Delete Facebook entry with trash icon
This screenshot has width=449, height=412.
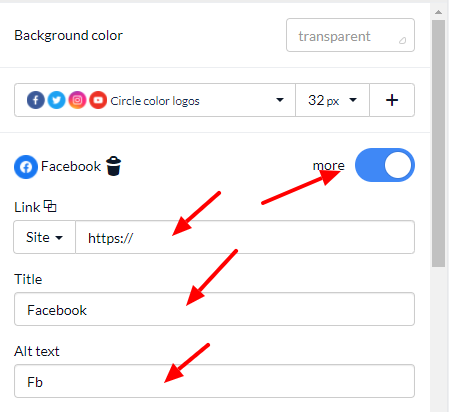(x=113, y=166)
